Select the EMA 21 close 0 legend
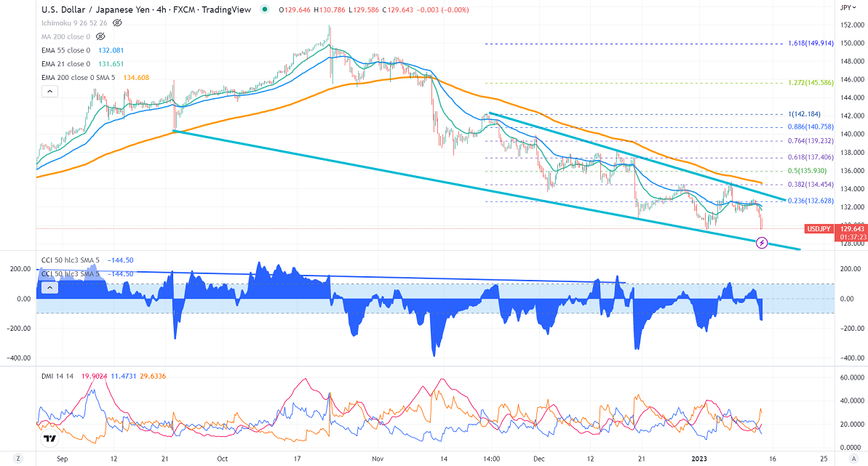 pyautogui.click(x=65, y=64)
